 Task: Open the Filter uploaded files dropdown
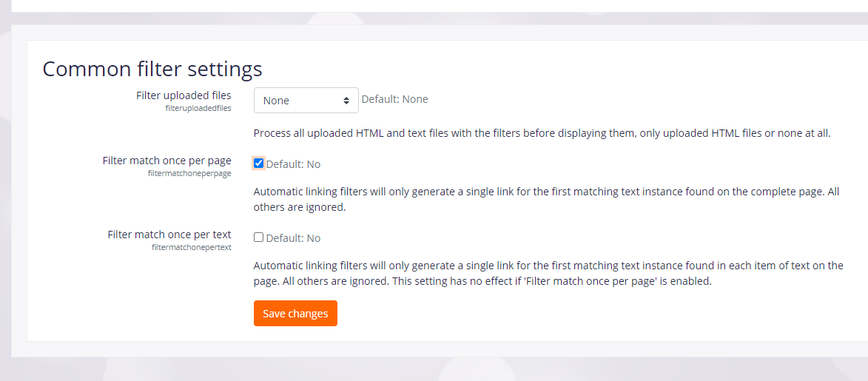coord(306,100)
